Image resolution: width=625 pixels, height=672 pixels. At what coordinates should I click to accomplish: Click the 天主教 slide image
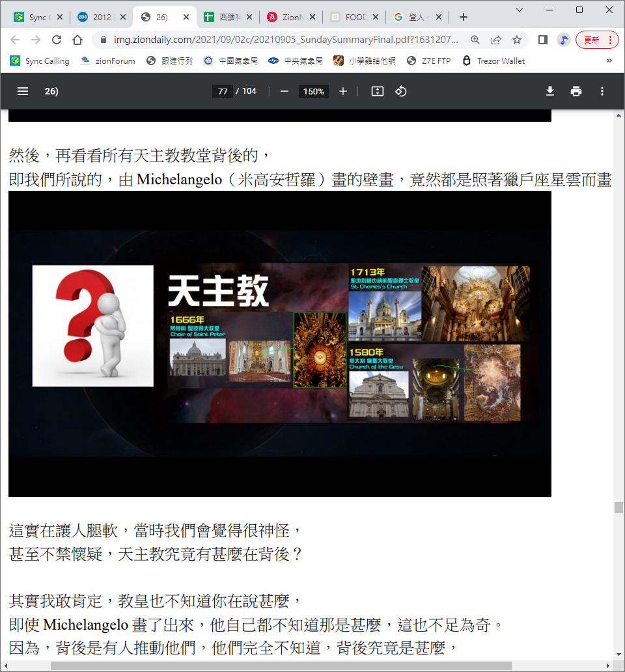(x=280, y=344)
